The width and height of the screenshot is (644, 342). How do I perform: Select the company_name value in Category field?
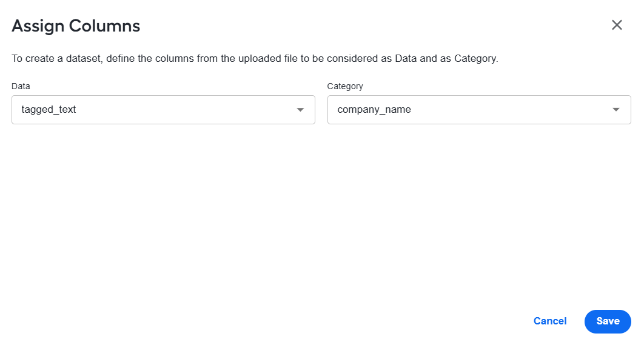tap(374, 110)
